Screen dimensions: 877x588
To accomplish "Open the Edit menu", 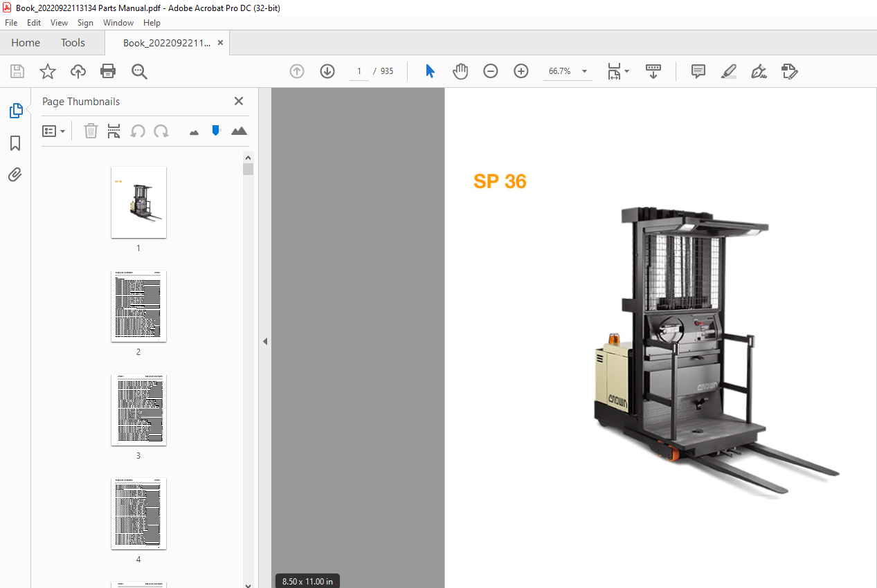I will click(x=34, y=23).
